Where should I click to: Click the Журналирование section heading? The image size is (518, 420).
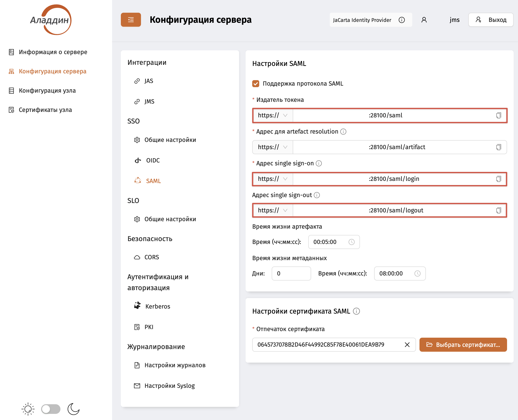click(156, 347)
